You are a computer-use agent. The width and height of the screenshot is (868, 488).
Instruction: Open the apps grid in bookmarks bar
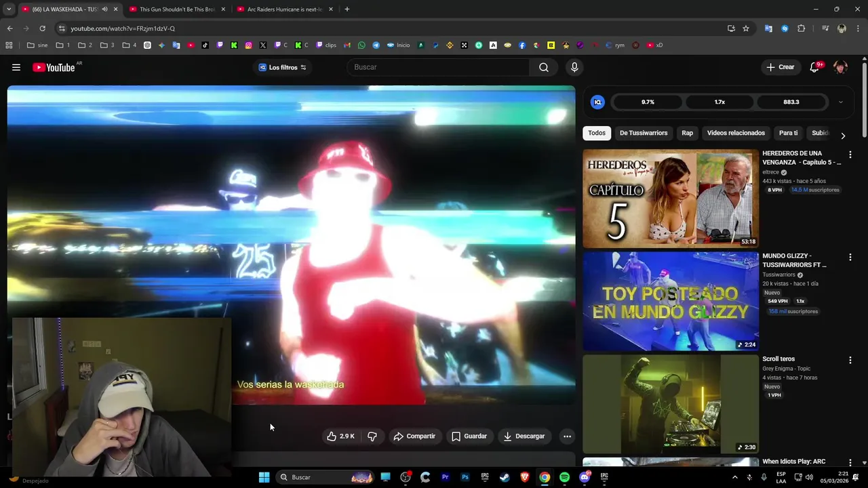(x=9, y=45)
